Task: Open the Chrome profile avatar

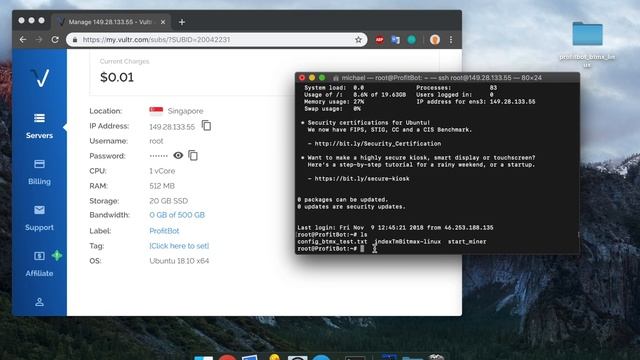Action: click(x=435, y=40)
